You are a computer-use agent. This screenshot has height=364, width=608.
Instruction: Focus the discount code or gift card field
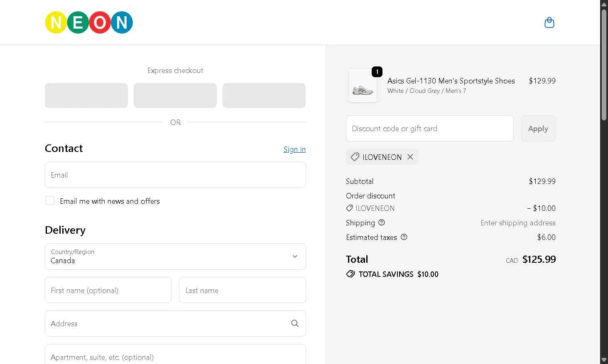pyautogui.click(x=430, y=129)
